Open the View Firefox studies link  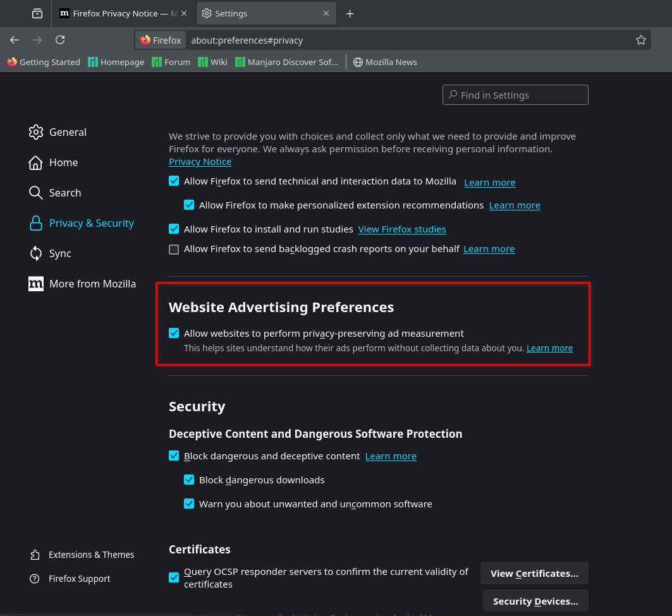(x=402, y=229)
